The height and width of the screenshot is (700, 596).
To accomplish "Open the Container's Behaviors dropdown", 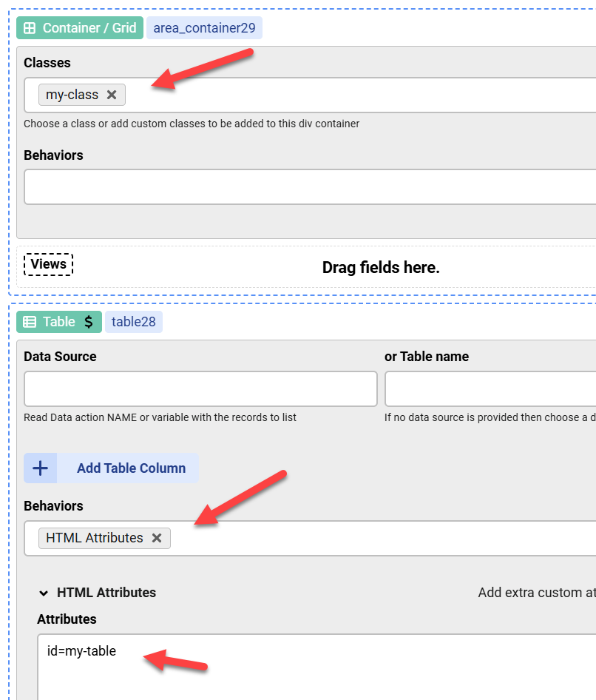I will (x=296, y=186).
